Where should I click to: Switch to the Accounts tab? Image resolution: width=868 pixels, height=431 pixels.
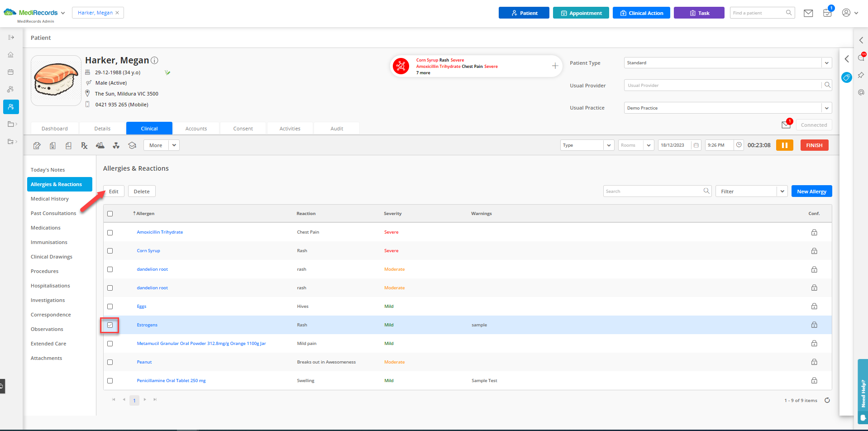pos(196,129)
